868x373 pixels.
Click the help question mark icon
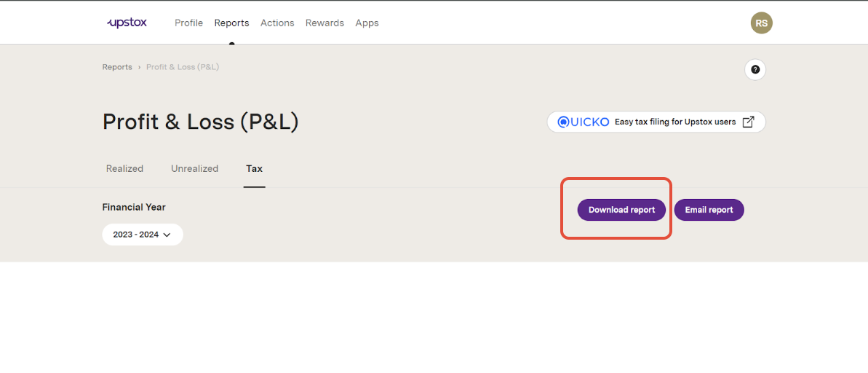[x=755, y=70]
